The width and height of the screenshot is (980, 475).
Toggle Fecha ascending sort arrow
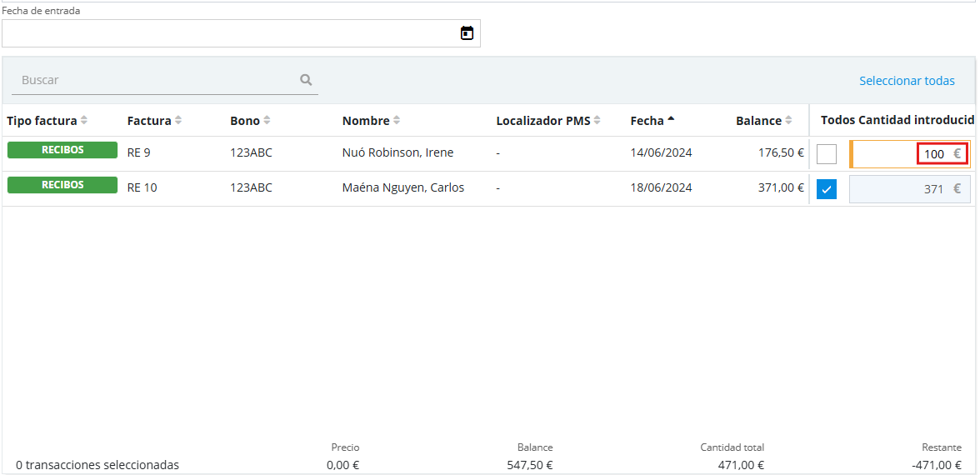point(671,120)
